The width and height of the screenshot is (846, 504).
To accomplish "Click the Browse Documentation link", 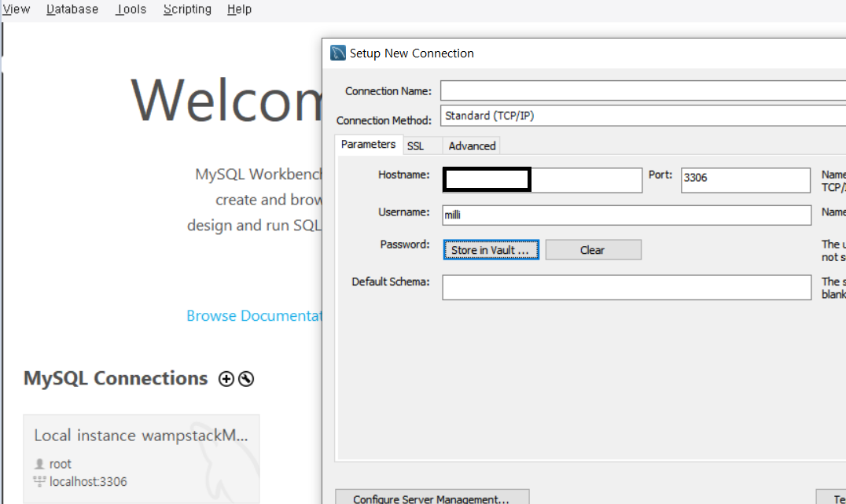I will (x=254, y=315).
